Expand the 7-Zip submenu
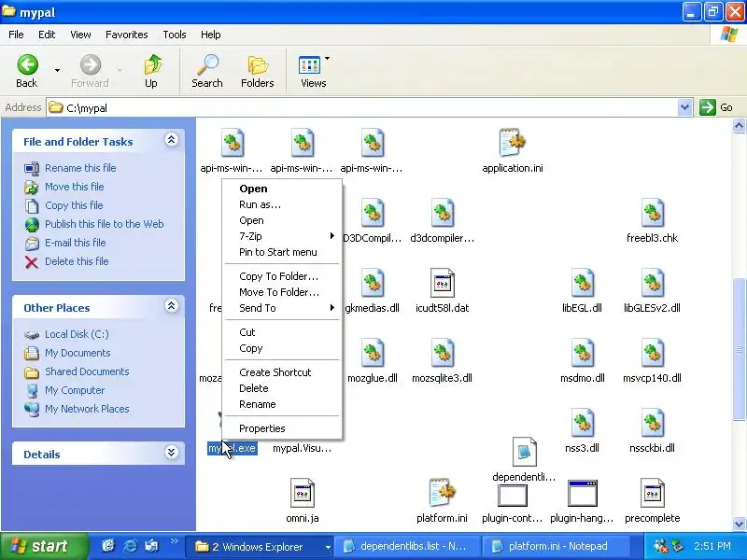 point(282,236)
